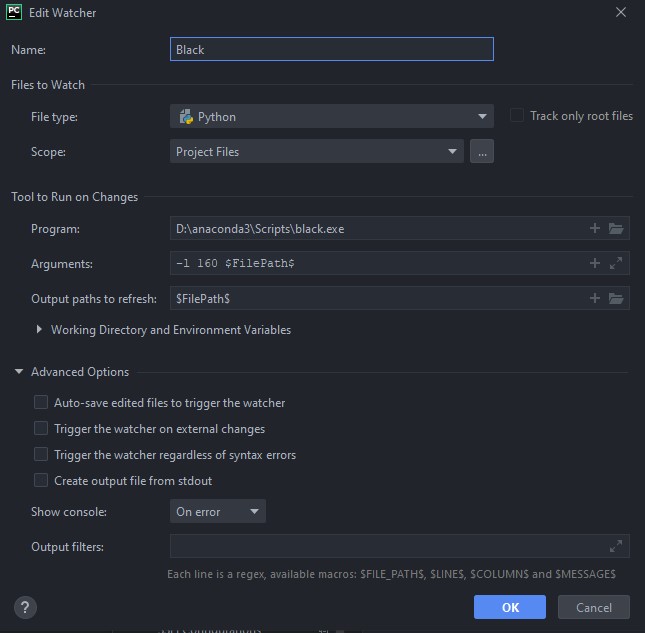Click the PyCharm logo icon in title bar
The height and width of the screenshot is (633, 645).
pos(14,12)
